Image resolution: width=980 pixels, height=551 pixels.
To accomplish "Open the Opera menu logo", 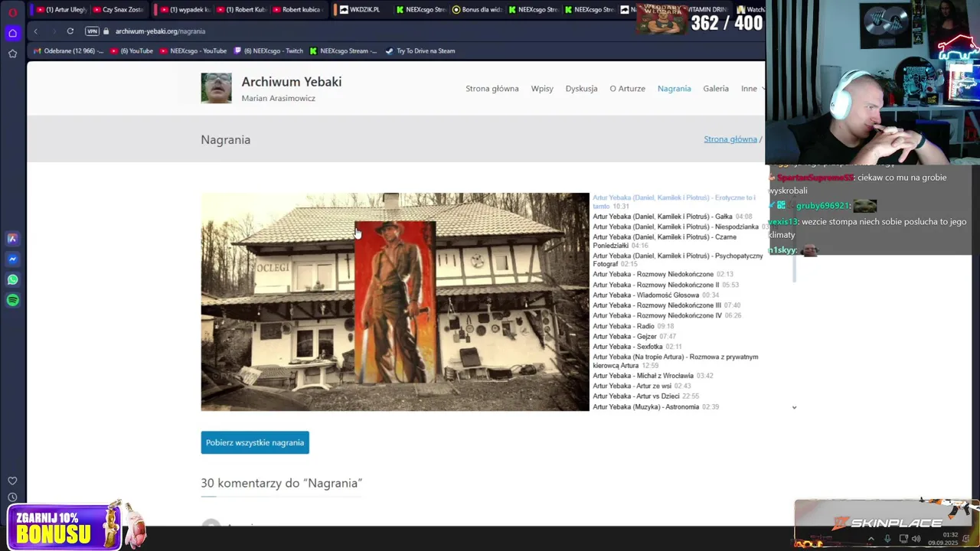I will [x=12, y=13].
